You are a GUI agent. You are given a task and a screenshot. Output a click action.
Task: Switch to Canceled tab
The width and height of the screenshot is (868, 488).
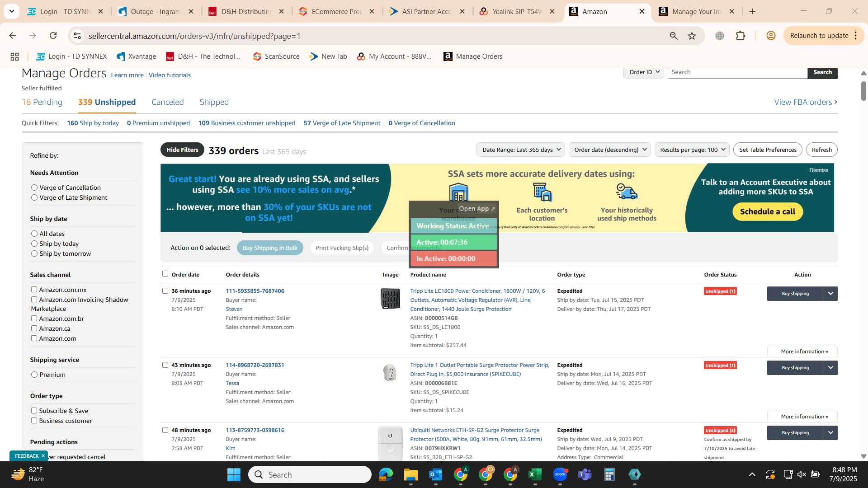(x=168, y=102)
